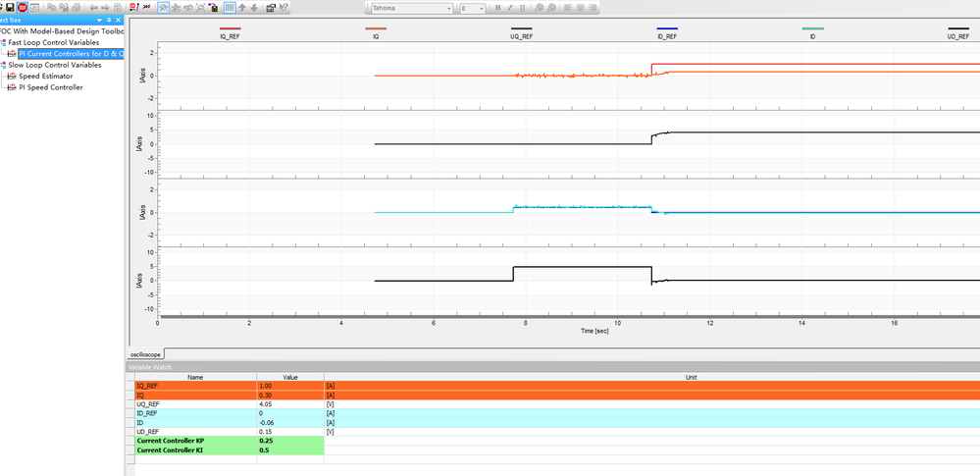This screenshot has height=476, width=980.
Task: Click the grayed zoom-fit graph icon
Action: point(201,8)
